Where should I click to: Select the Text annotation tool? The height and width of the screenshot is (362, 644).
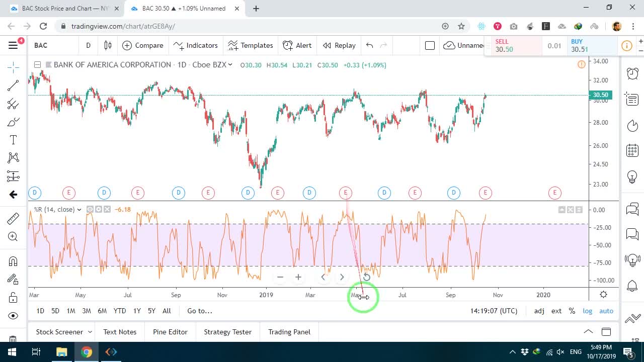pyautogui.click(x=13, y=140)
